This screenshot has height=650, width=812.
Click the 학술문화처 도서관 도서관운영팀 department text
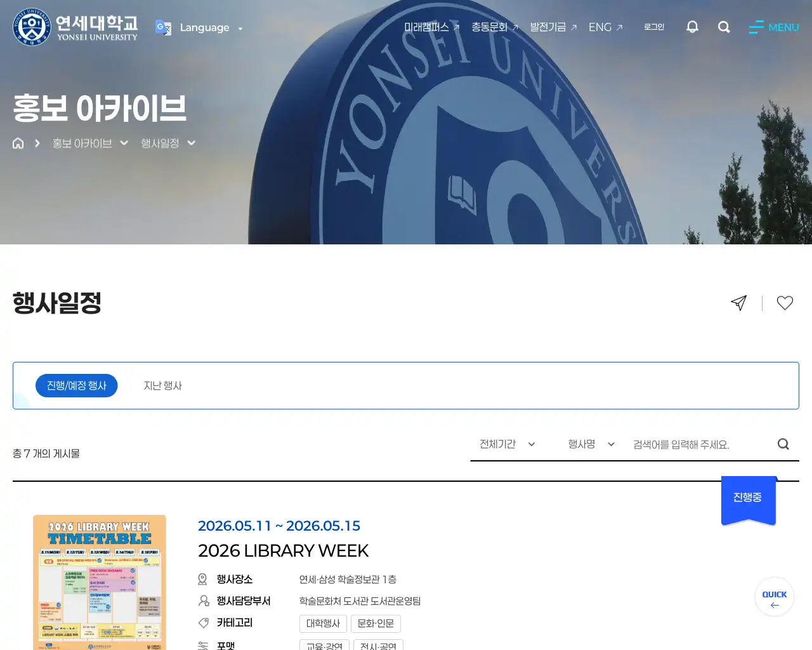pyautogui.click(x=360, y=601)
